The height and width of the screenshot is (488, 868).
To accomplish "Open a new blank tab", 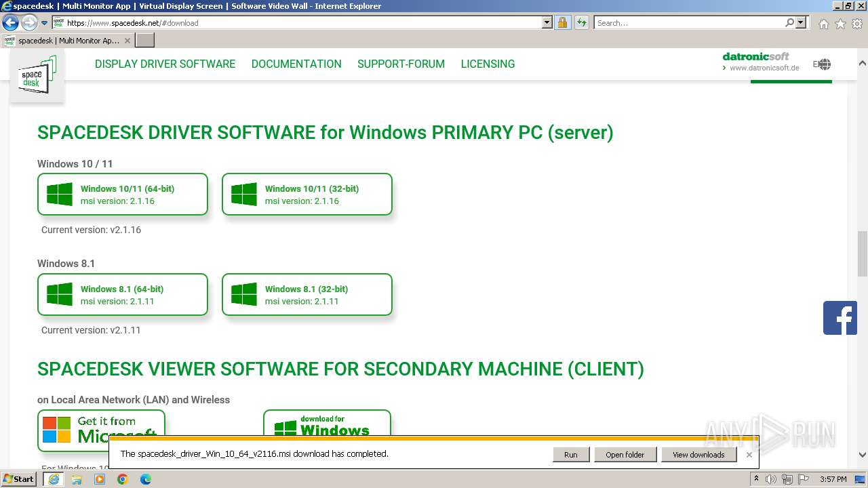I will click(145, 41).
